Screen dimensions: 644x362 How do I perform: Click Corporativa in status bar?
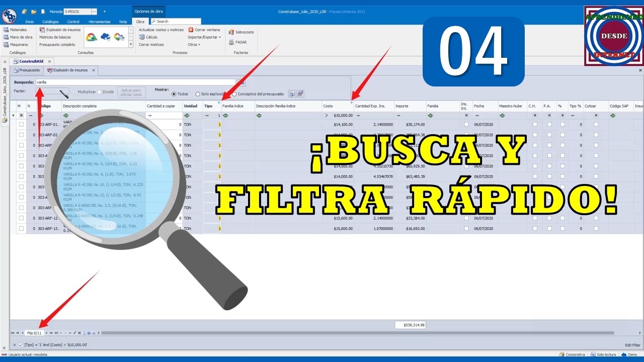point(572,354)
